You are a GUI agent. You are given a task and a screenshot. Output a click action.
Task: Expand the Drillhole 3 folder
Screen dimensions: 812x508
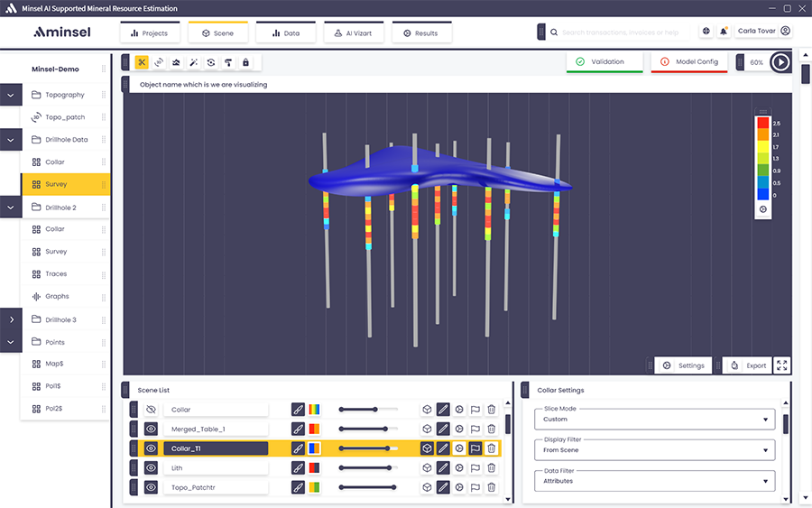(11, 319)
